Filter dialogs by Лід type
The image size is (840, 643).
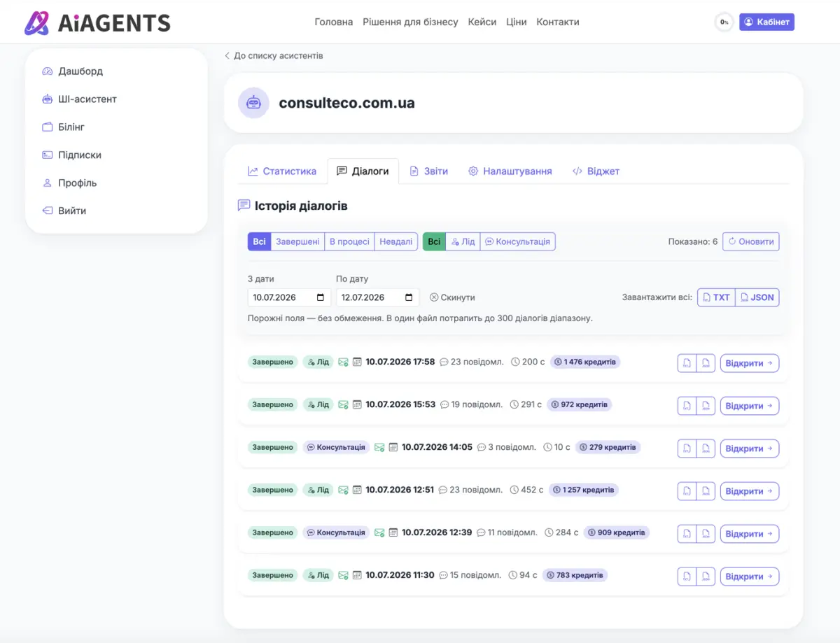463,242
